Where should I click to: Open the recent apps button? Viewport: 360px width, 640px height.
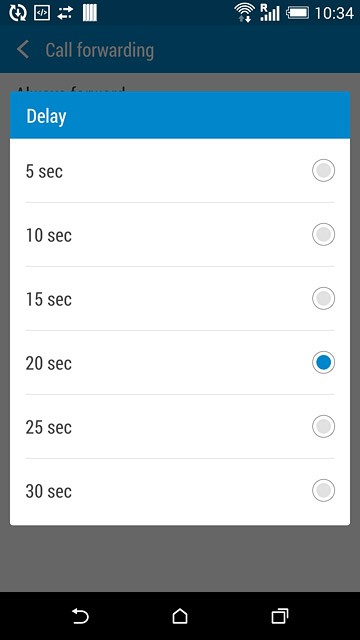click(280, 616)
